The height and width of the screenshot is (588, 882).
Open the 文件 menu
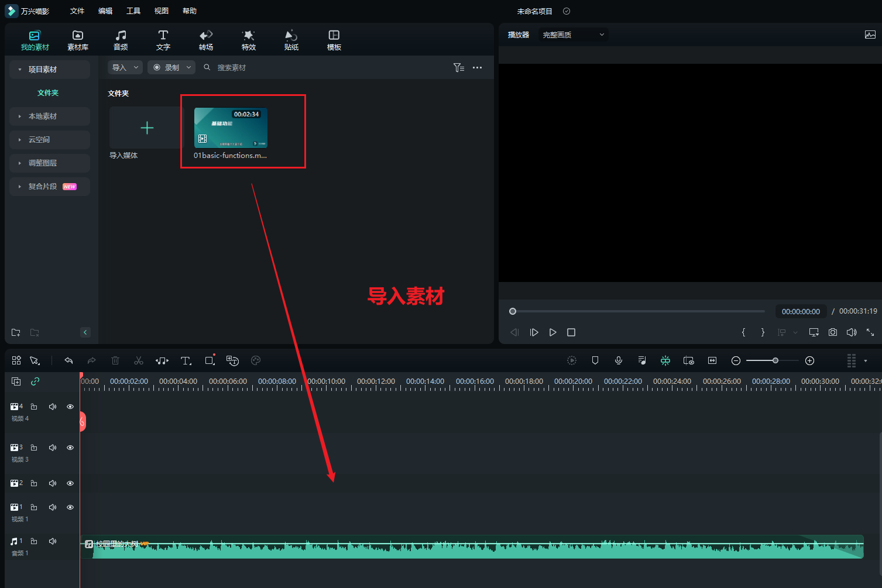(77, 11)
